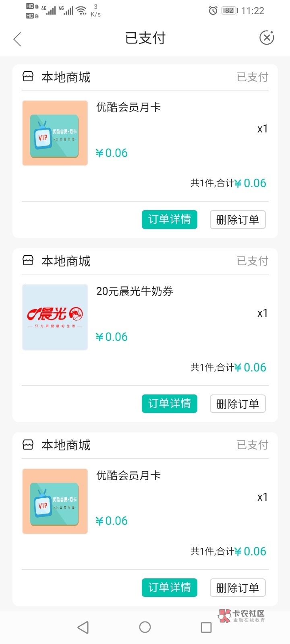This screenshot has height=644, width=290.
Task: View order details for third order
Action: [x=169, y=588]
